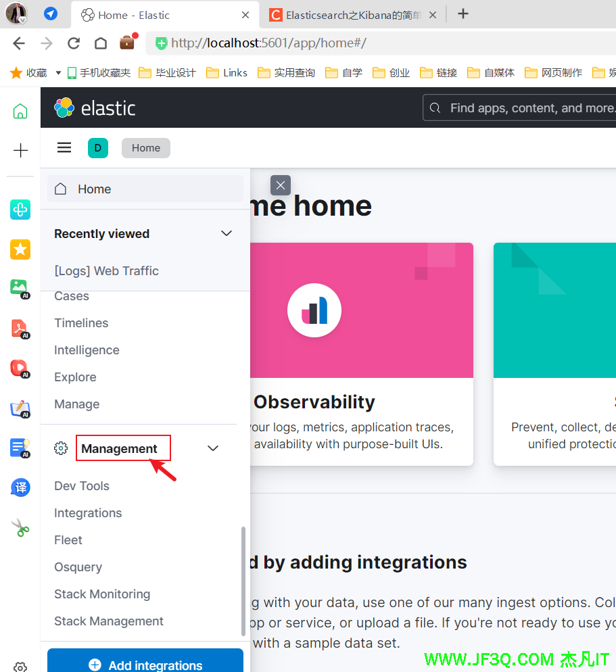Open Dev Tools from the Management menu
The width and height of the screenshot is (616, 672).
point(82,486)
